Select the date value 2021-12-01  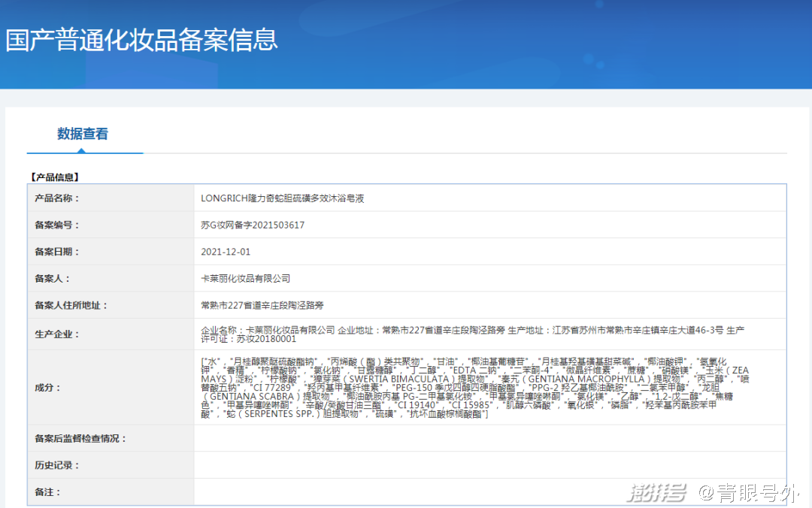tap(226, 252)
